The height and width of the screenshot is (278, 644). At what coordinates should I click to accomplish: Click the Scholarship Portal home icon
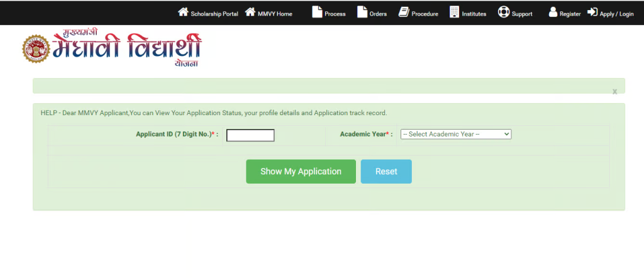(183, 12)
